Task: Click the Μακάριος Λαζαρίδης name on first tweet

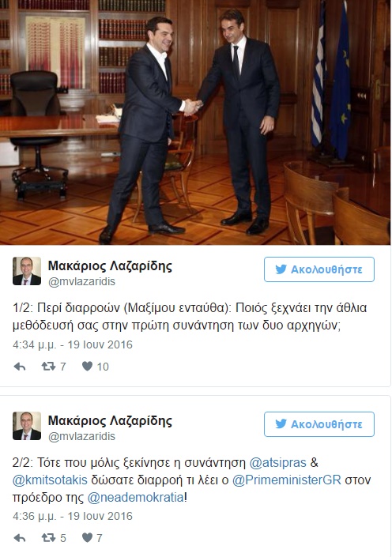Action: 110,265
